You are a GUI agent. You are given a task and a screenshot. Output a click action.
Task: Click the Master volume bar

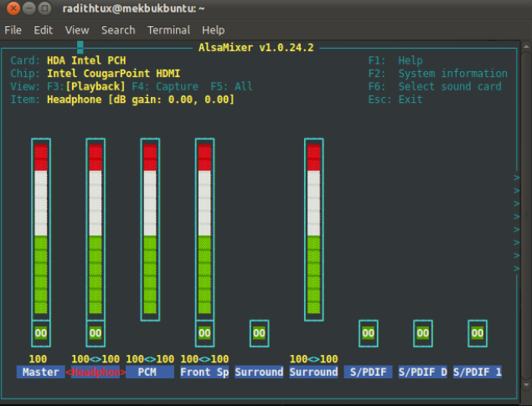41,229
